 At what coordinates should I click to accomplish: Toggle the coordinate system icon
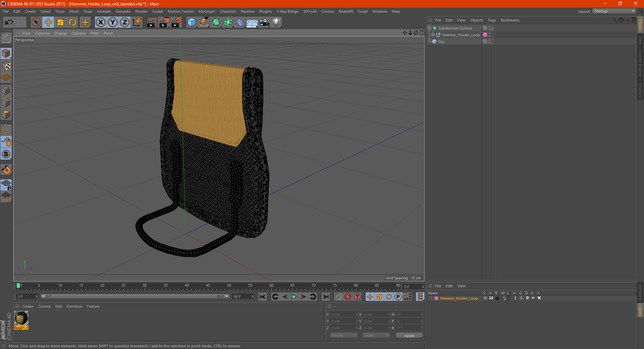click(x=137, y=22)
